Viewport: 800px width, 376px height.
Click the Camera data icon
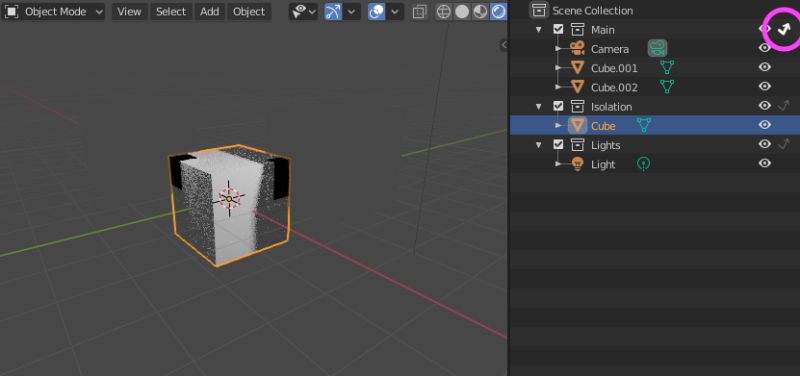click(658, 48)
